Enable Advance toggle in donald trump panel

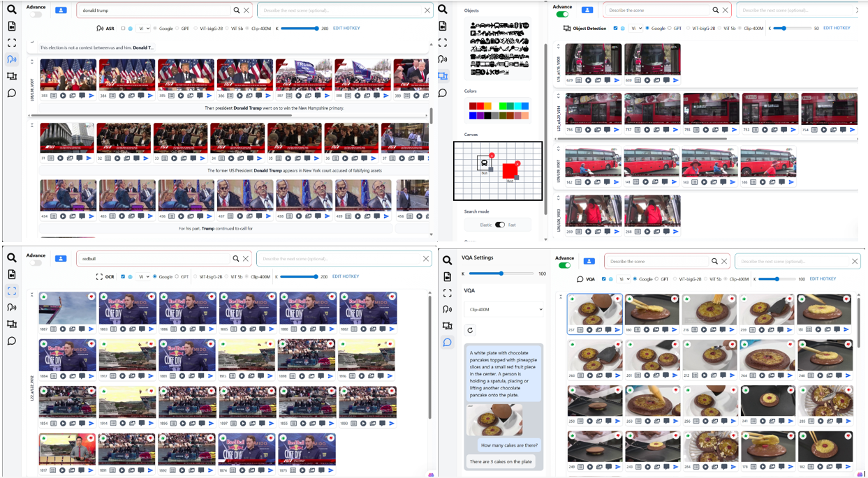(36, 15)
